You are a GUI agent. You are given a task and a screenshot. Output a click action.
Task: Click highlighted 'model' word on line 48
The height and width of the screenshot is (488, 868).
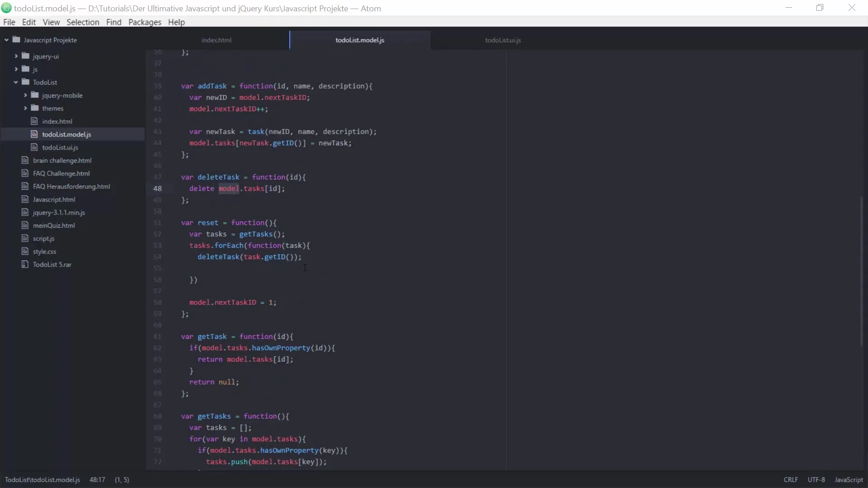pos(229,188)
